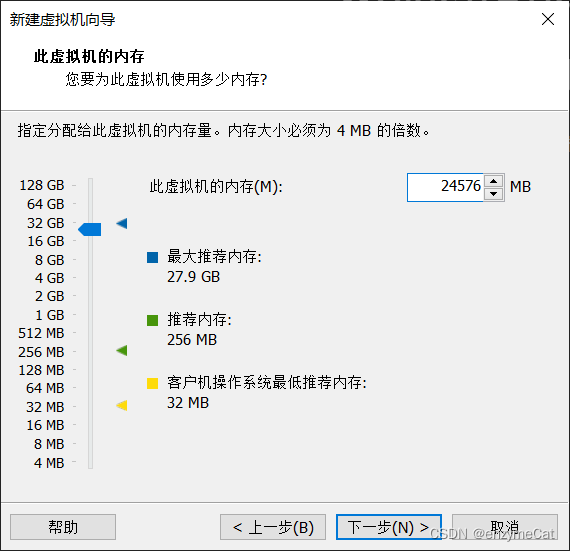Click the 4 MB scale label
Image resolution: width=570 pixels, height=551 pixels.
pyautogui.click(x=49, y=463)
